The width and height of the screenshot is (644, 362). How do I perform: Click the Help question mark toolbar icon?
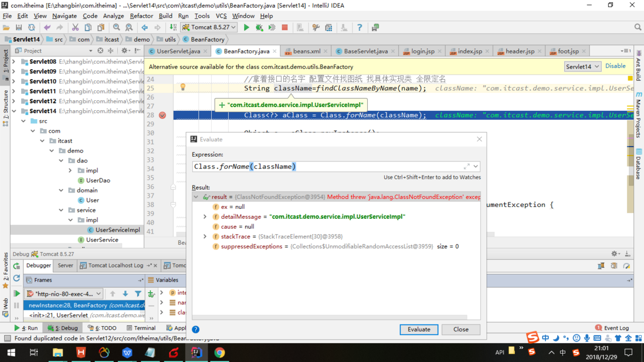point(360,28)
